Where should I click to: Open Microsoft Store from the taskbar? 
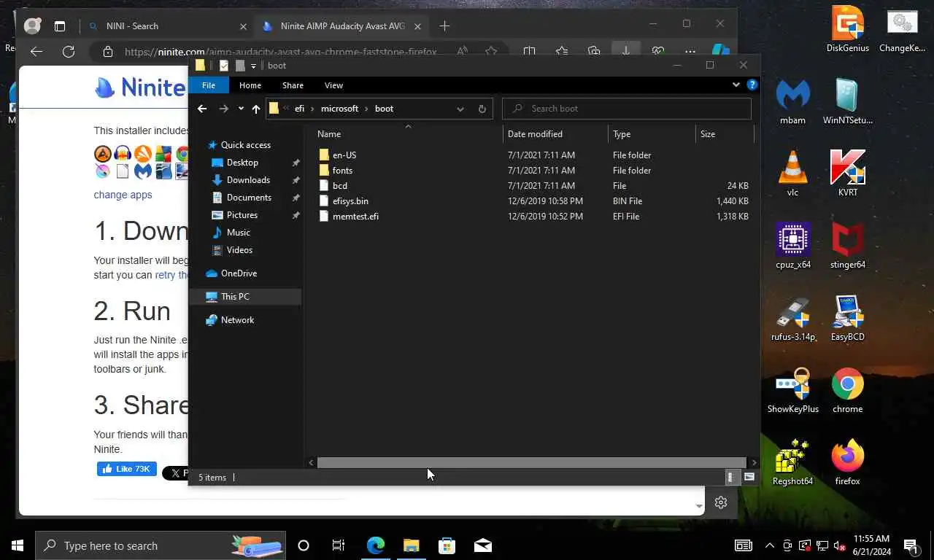(x=447, y=545)
